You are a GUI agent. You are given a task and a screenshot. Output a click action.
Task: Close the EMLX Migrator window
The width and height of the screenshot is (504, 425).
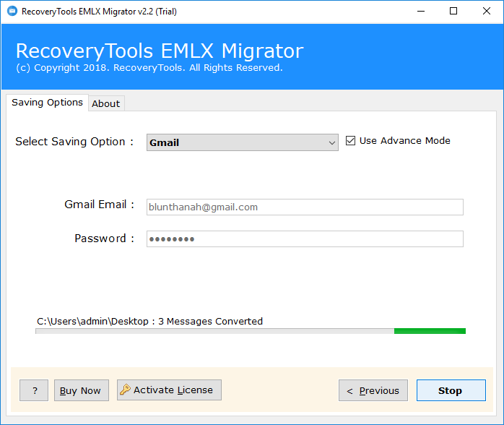tap(487, 12)
